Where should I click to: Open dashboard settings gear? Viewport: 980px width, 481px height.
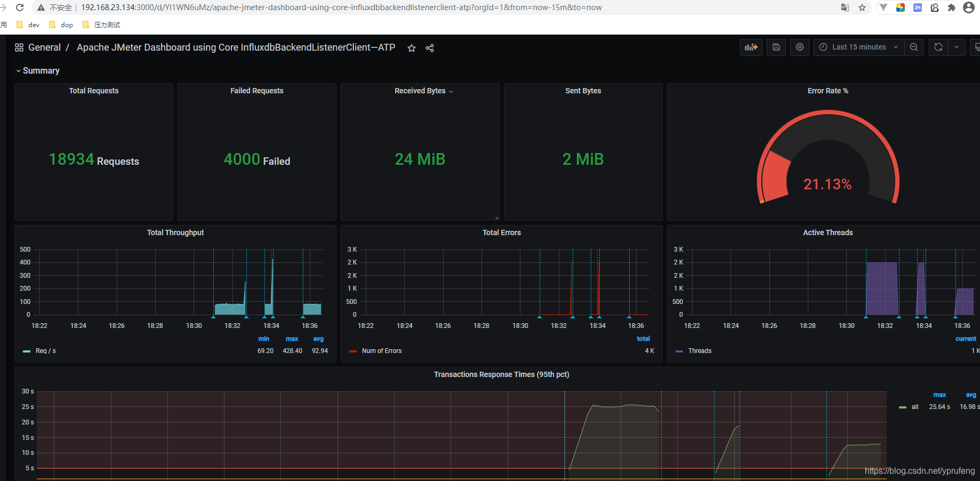(800, 47)
